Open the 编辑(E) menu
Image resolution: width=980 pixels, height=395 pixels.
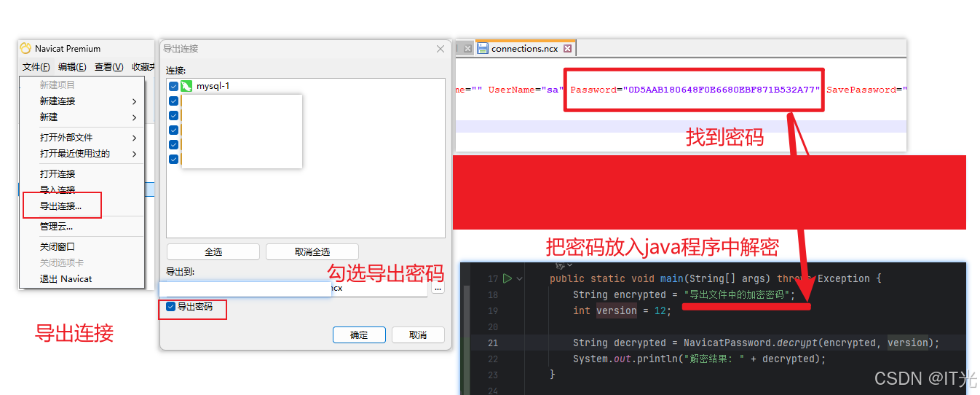[x=72, y=67]
